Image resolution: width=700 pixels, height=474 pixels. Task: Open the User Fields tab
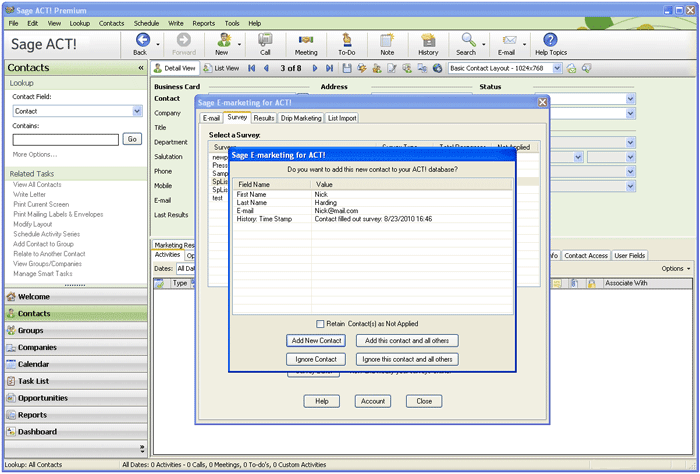(629, 256)
